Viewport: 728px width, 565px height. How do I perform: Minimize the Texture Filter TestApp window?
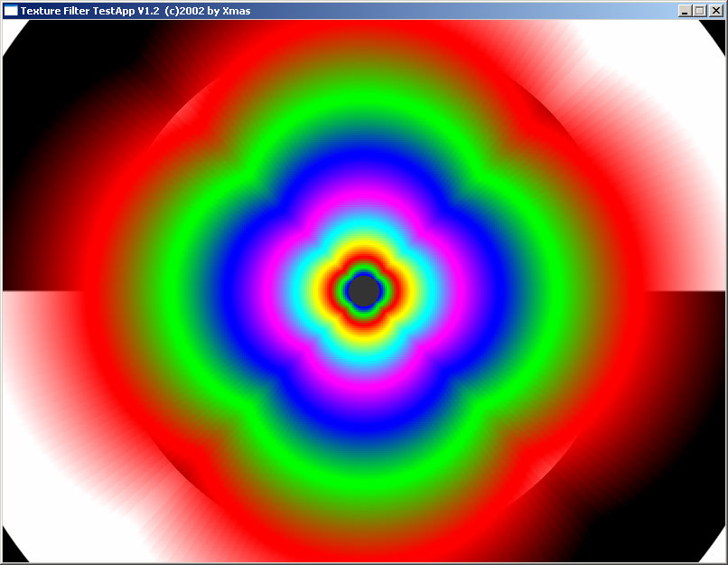pos(685,11)
